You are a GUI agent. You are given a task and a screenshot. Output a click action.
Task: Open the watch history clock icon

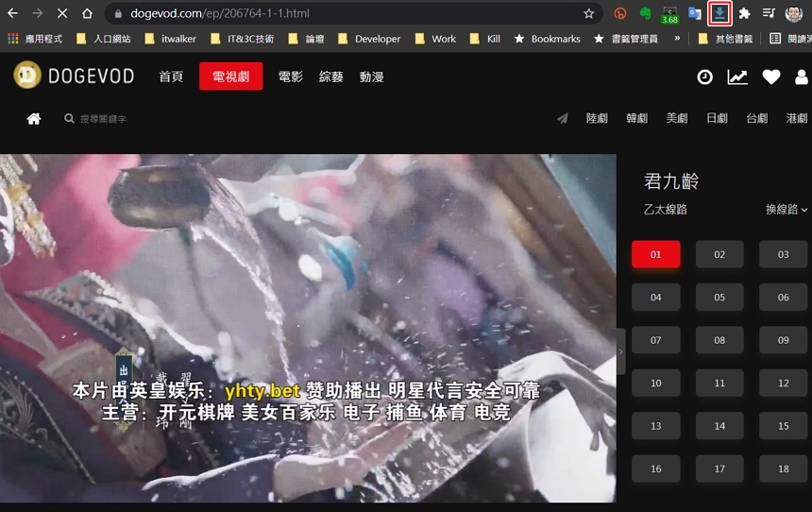[x=704, y=77]
